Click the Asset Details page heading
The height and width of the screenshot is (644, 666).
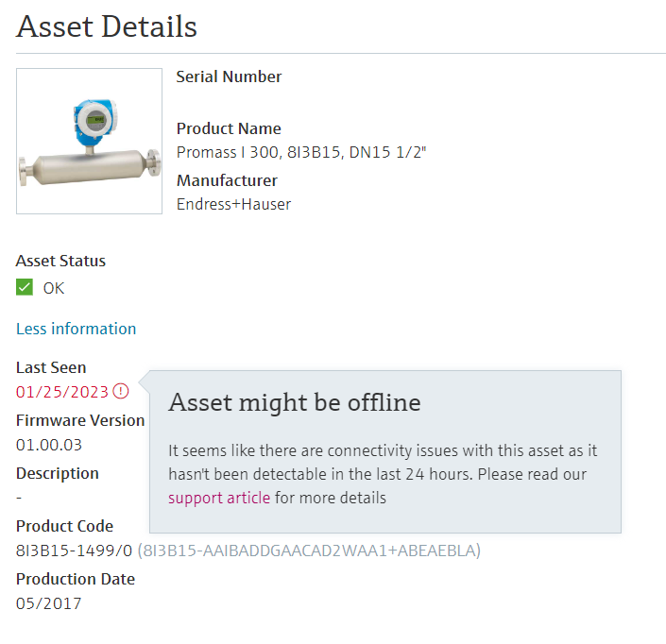coord(107,26)
